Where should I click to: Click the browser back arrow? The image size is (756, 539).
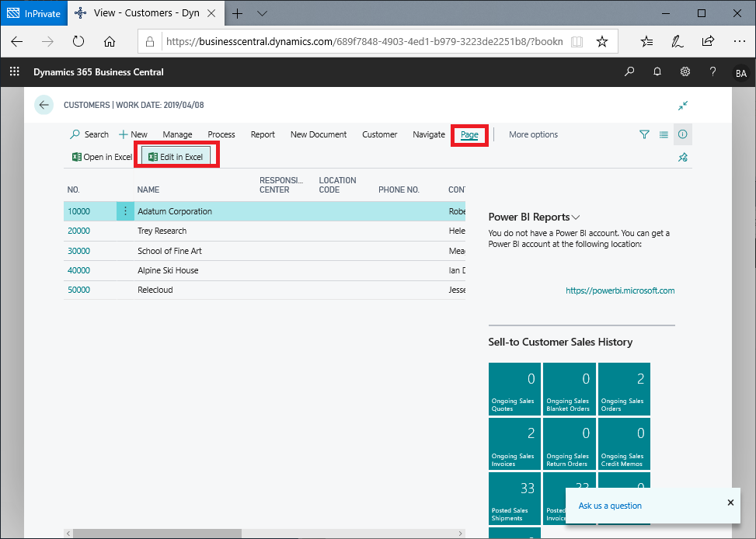pyautogui.click(x=17, y=41)
